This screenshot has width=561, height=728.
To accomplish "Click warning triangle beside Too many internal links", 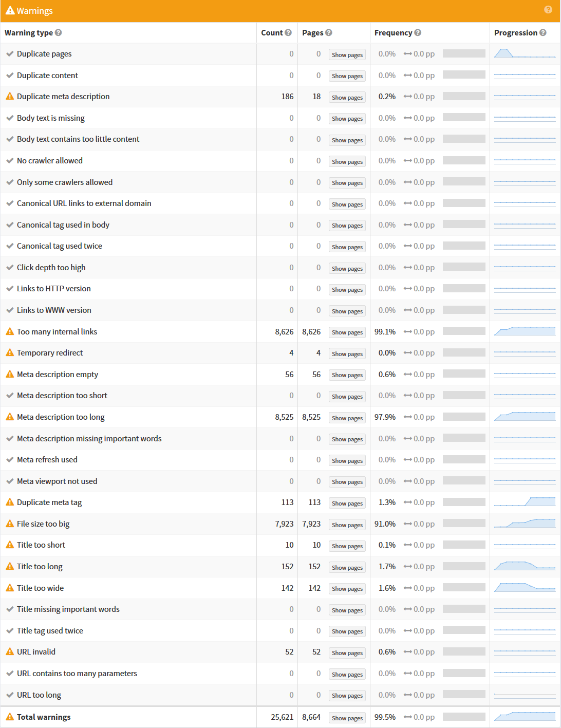I will tap(9, 331).
